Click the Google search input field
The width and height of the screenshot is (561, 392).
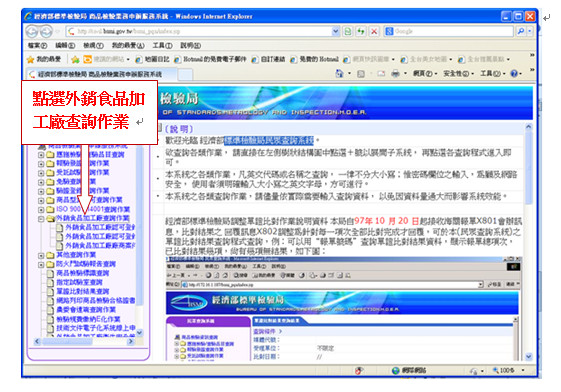[453, 31]
